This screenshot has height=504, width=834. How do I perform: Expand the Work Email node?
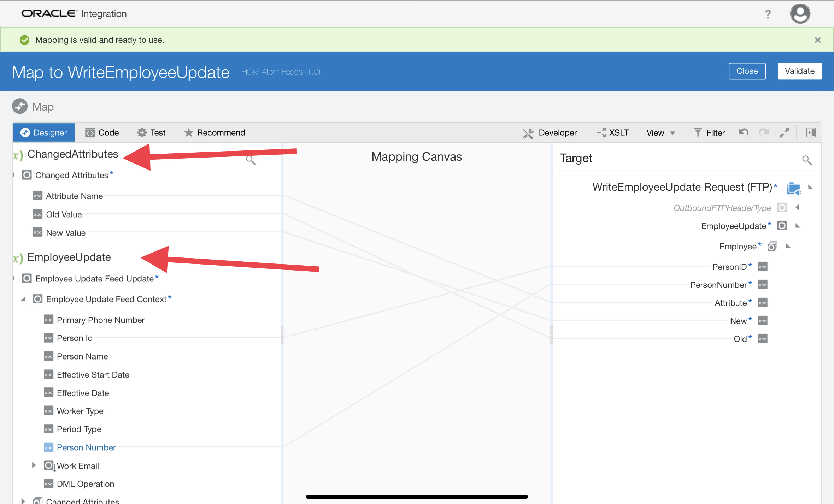click(34, 465)
